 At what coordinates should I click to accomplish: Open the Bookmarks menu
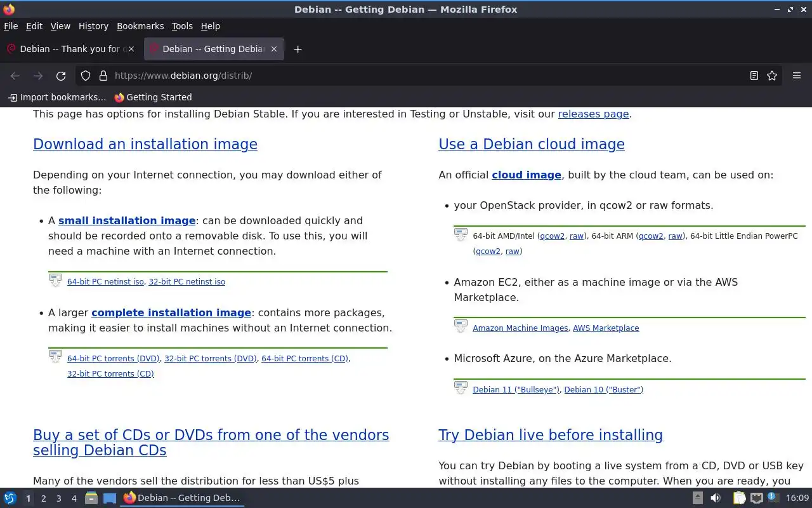(x=140, y=26)
